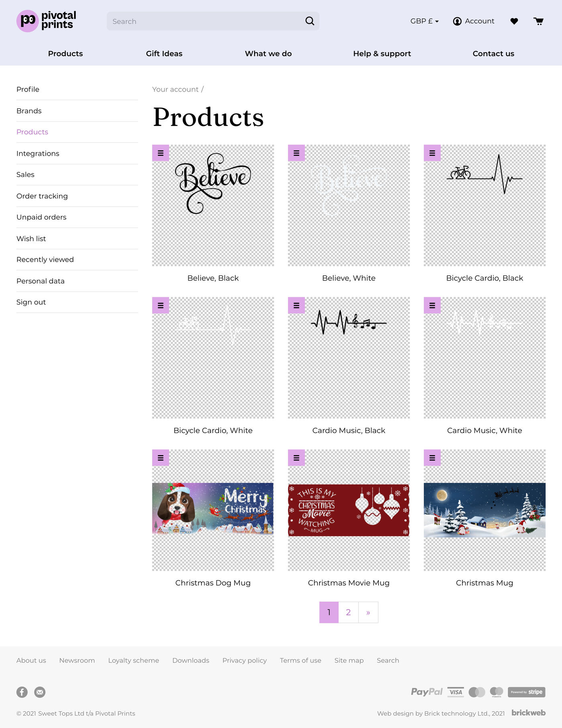The height and width of the screenshot is (728, 562).
Task: Click the wishlist heart icon
Action: click(x=514, y=21)
